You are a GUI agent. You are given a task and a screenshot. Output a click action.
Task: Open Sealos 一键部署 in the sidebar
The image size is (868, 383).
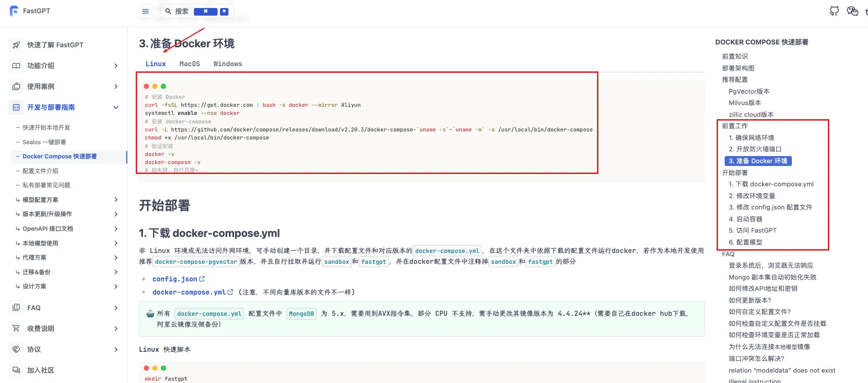click(44, 142)
